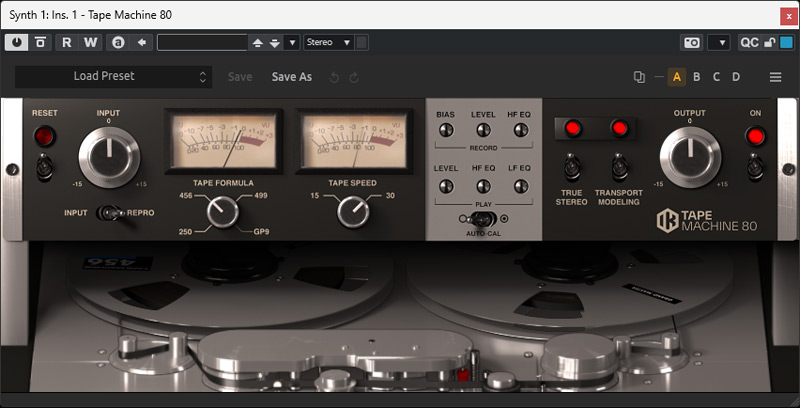Click the TAPE SPEED selector knob
The image size is (800, 408).
(353, 212)
